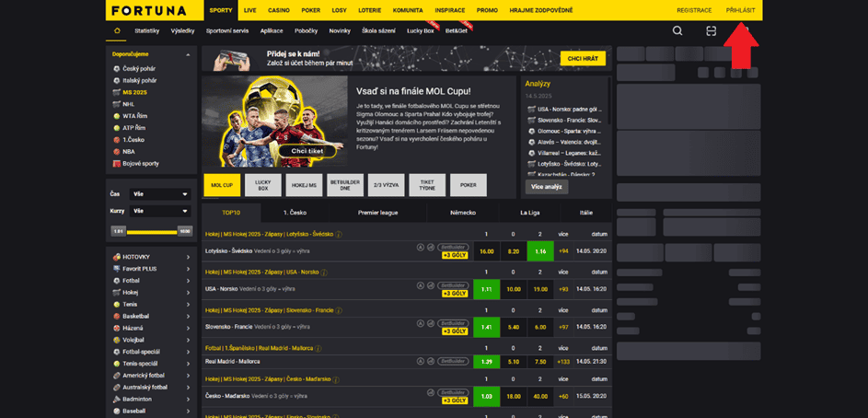Open the LOTERIE top menu item
Screen dimensions: 868x418
pos(369,10)
